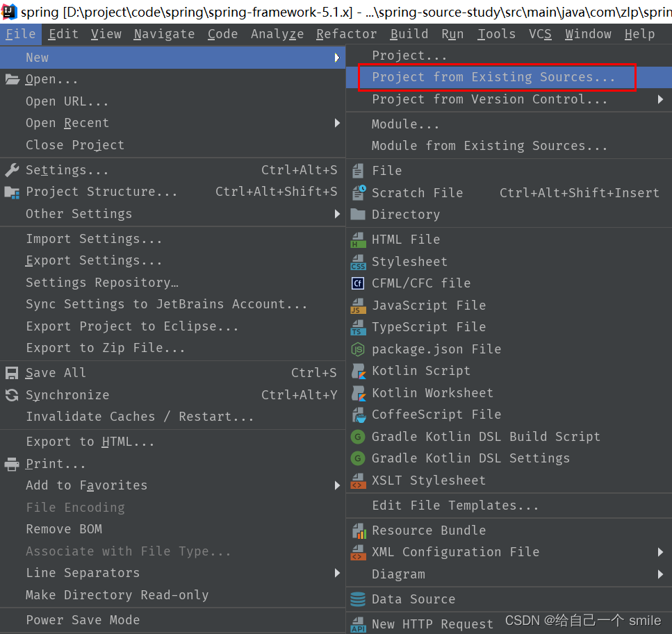Click the Data Source database icon
Viewport: 672px width, 634px height.
coord(358,599)
